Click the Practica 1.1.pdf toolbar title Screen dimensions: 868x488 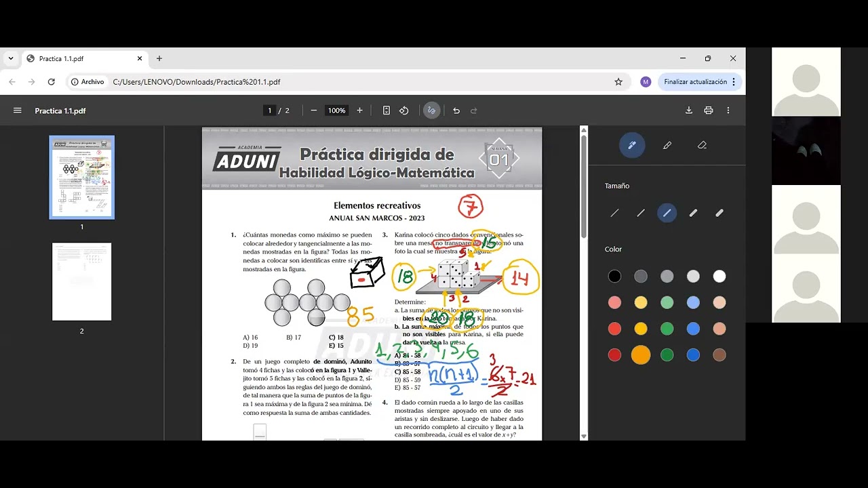click(60, 111)
